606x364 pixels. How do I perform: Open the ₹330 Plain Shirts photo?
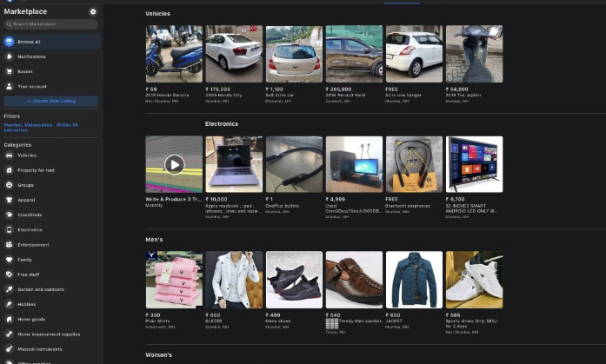174,280
